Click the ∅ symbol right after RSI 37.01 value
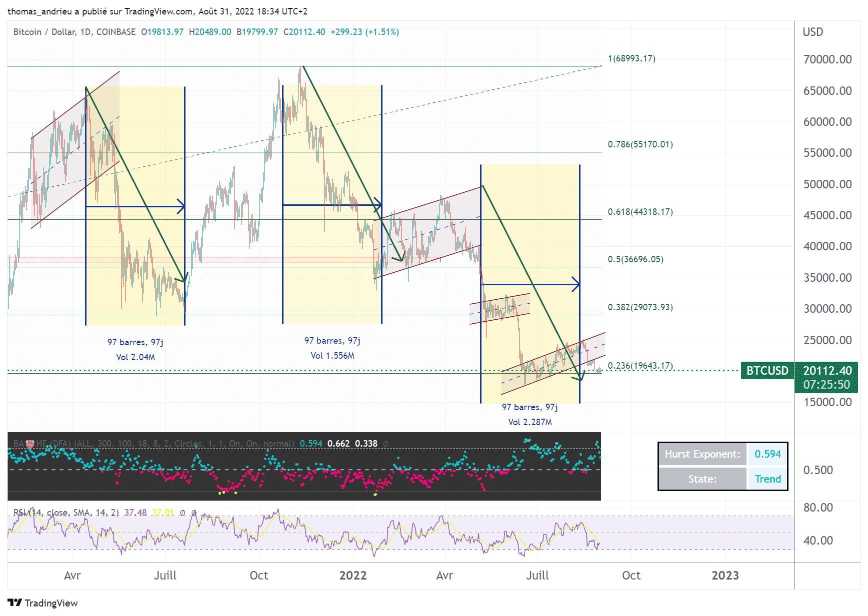This screenshot has height=616, width=868. 182,513
